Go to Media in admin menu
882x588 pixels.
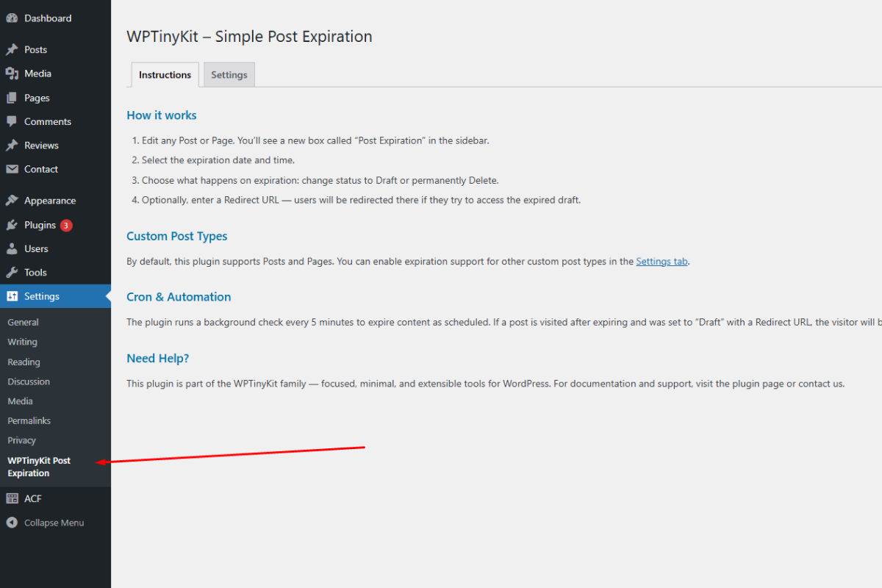click(x=37, y=73)
